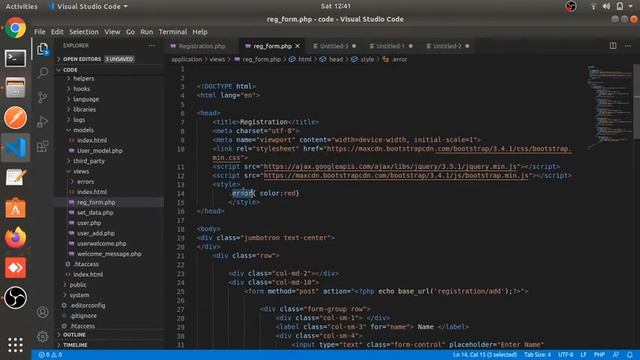Launch Postman from the dock
Viewport: 640px width, 360px height.
point(16,118)
